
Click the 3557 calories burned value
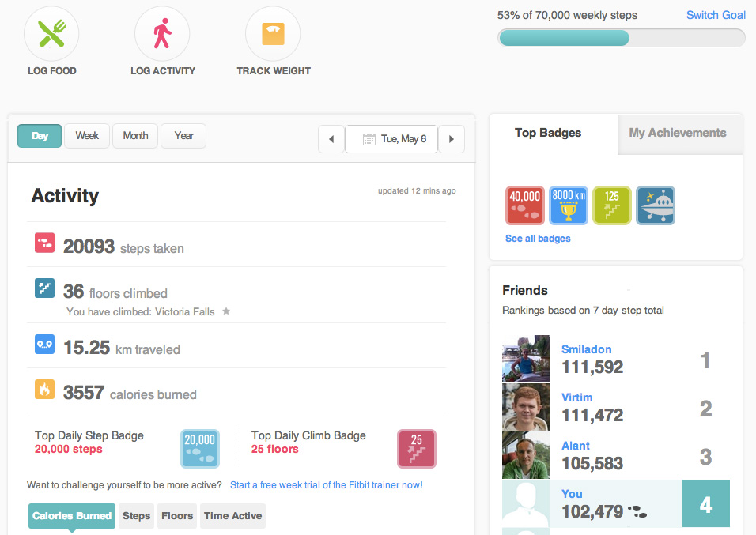click(x=84, y=392)
